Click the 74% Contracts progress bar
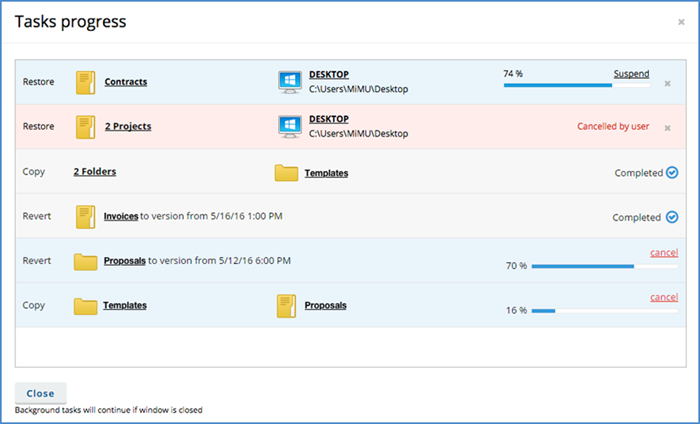The width and height of the screenshot is (700, 424). pyautogui.click(x=575, y=86)
